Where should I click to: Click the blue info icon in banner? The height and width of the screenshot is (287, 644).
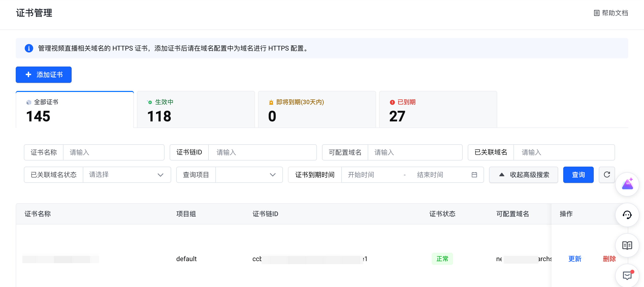[x=29, y=48]
